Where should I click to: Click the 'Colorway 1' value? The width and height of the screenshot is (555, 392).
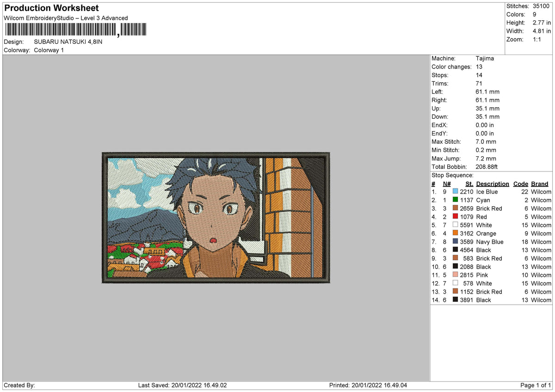[x=49, y=50]
